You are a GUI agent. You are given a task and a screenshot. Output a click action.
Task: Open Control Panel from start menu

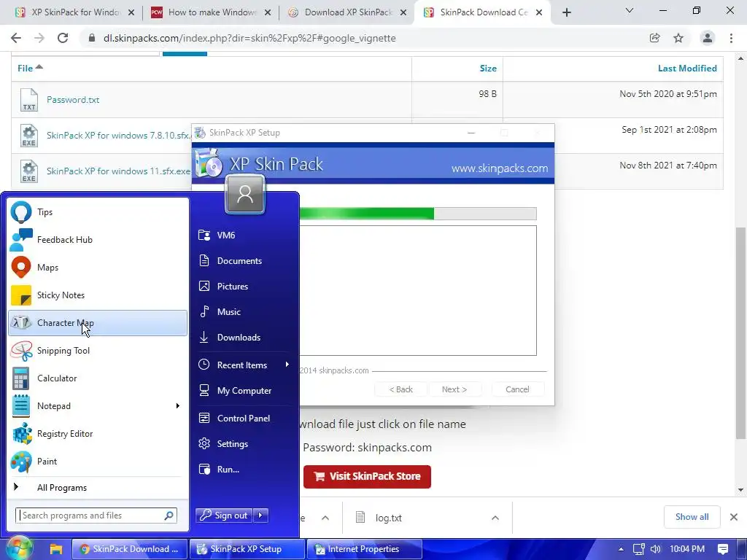pyautogui.click(x=244, y=418)
